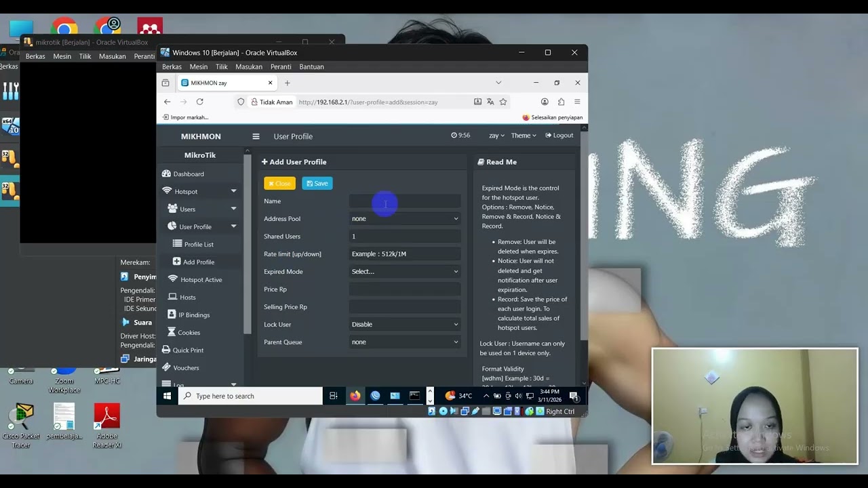Open the Bantuan menu in Windows 10 VirtualBox

coord(312,67)
